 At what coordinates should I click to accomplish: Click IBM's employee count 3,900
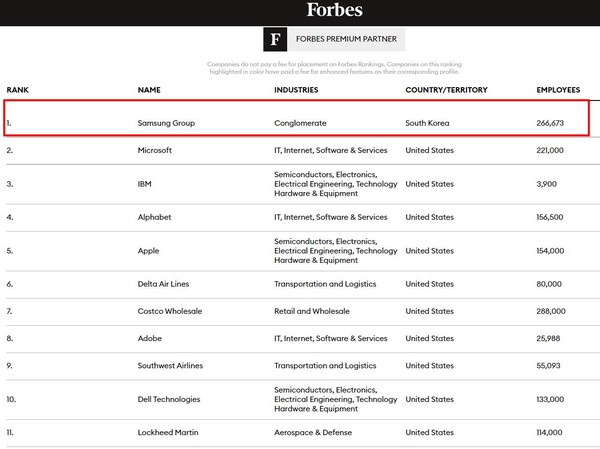click(x=546, y=184)
